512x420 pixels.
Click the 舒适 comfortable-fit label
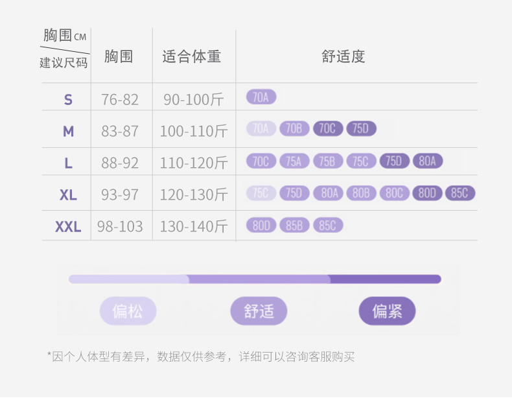[x=259, y=311]
